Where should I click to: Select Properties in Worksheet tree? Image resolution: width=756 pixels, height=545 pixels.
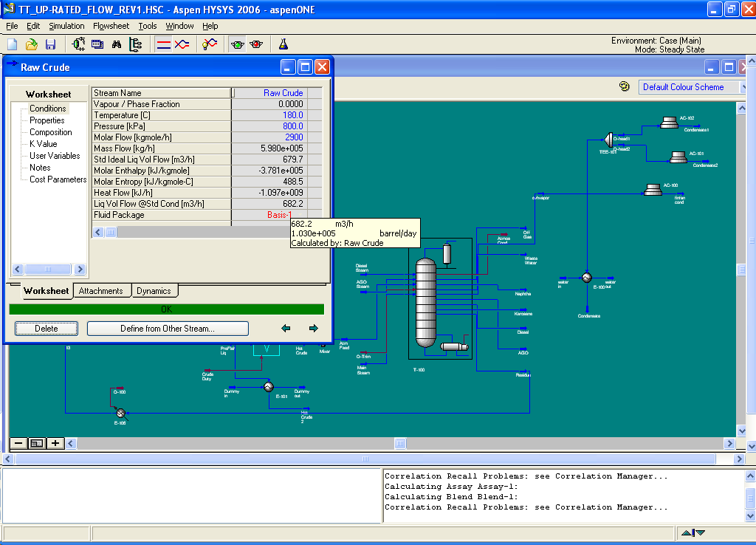coord(47,120)
